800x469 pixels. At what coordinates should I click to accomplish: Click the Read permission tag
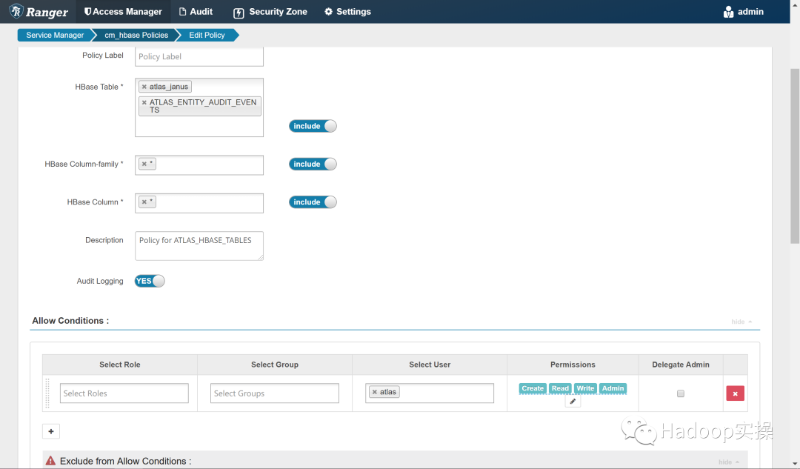560,388
